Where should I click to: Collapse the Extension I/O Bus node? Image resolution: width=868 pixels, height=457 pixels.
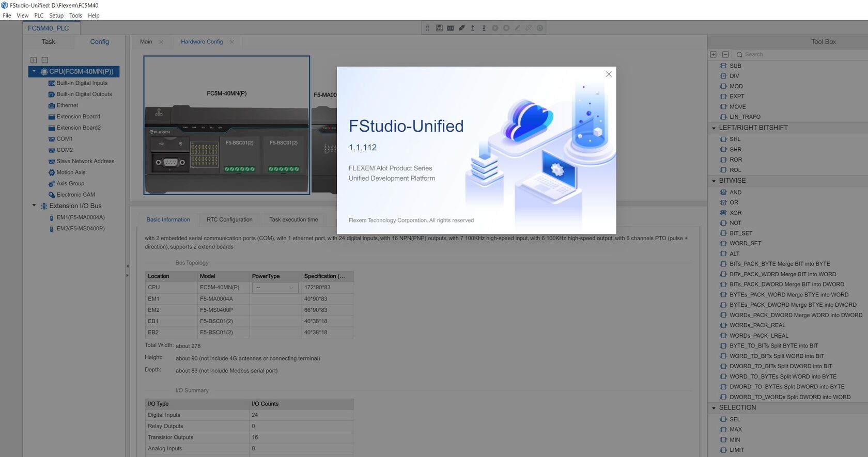coord(34,206)
